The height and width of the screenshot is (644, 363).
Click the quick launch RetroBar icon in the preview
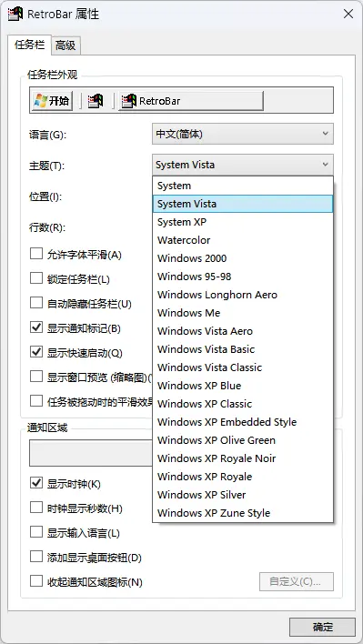tap(96, 101)
